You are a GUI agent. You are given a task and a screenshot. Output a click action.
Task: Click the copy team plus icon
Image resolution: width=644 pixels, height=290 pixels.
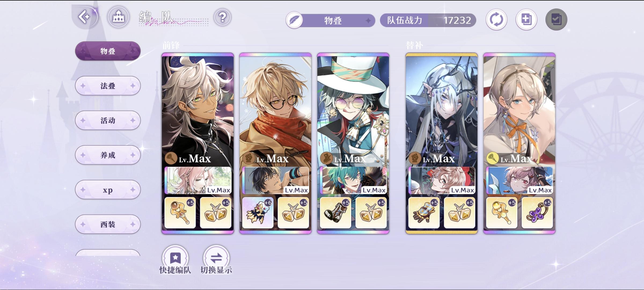526,20
